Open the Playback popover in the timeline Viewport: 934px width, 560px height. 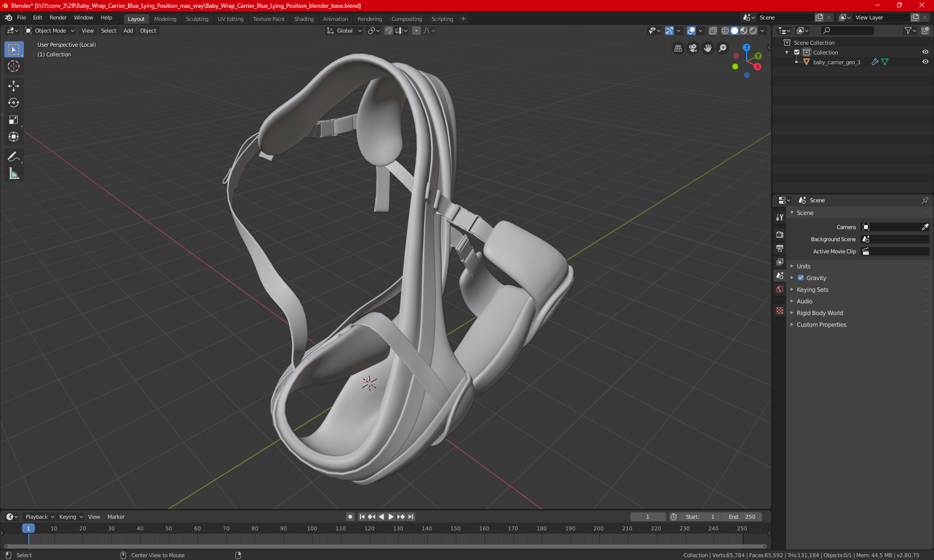pyautogui.click(x=39, y=517)
